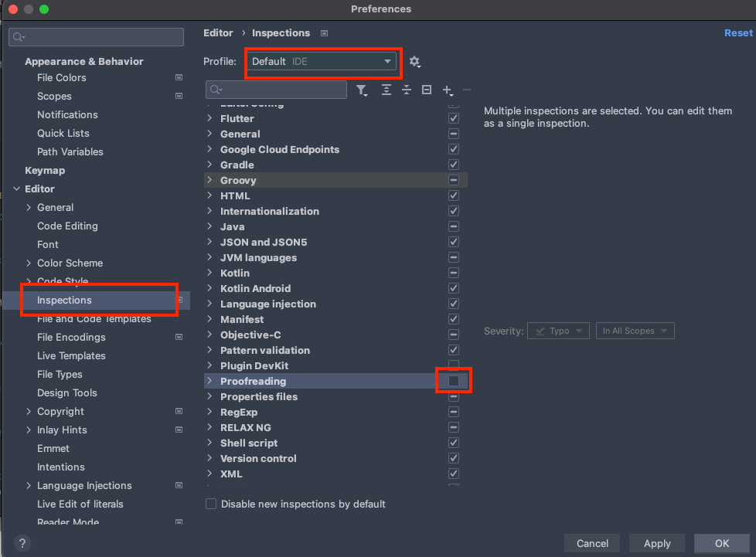
Task: Click the project icon beside Language Injections
Action: point(179,485)
